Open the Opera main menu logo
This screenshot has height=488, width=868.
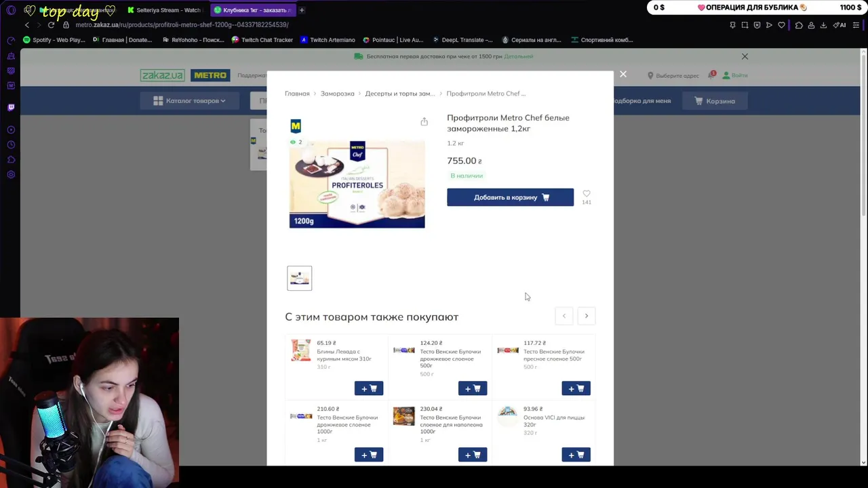coord(11,10)
